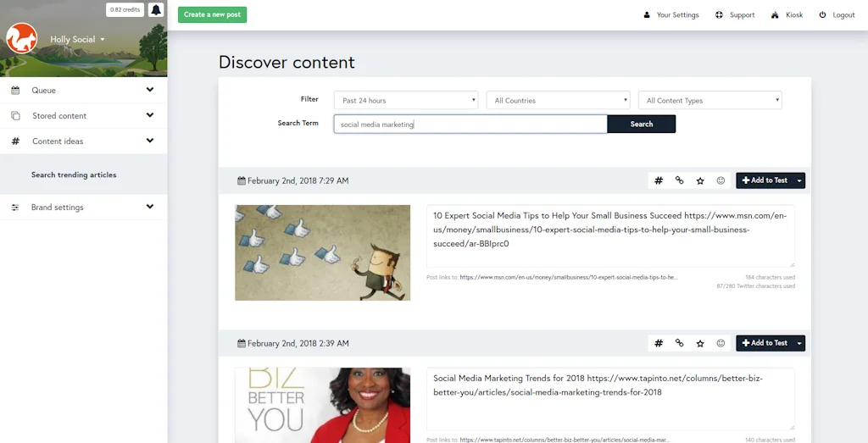Click the star icon on second article
Viewport: 868px width, 443px height.
[700, 343]
